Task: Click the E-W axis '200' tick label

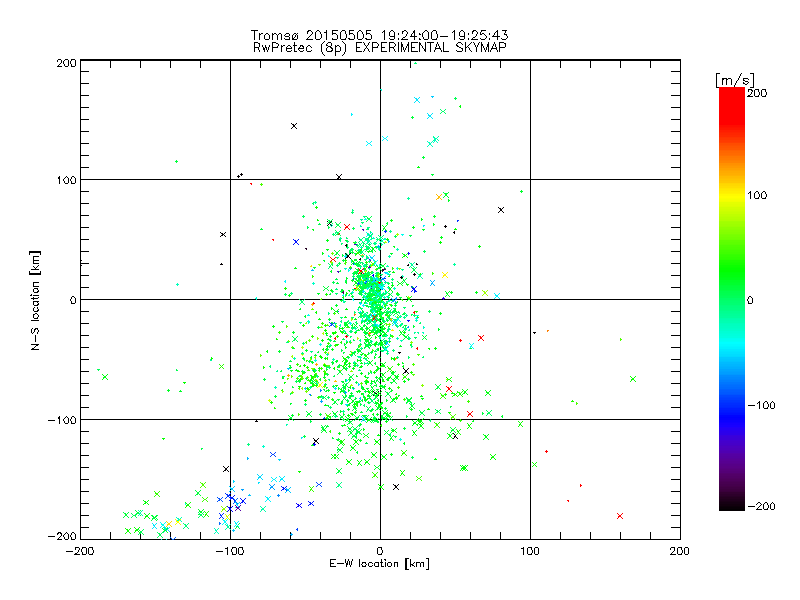Action: [x=680, y=551]
